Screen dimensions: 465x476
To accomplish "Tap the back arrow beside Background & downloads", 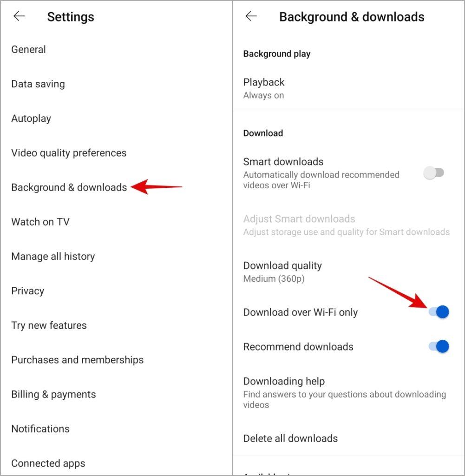I will (251, 16).
